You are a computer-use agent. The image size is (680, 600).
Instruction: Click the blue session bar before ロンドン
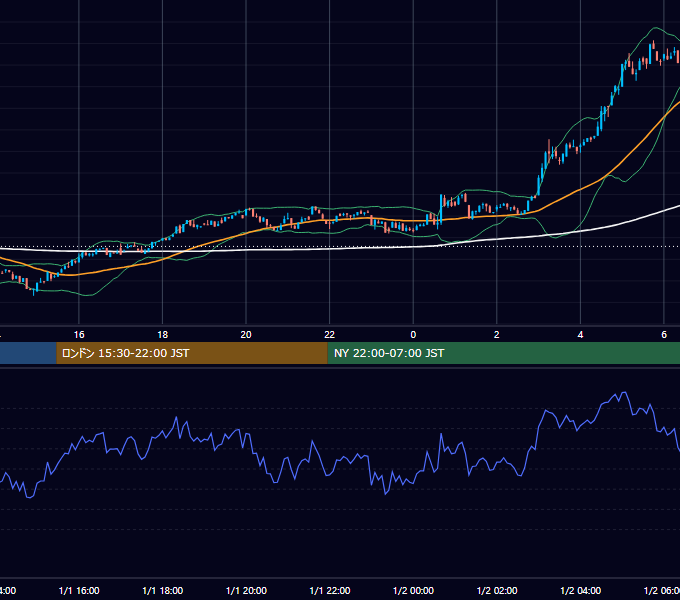coord(28,353)
